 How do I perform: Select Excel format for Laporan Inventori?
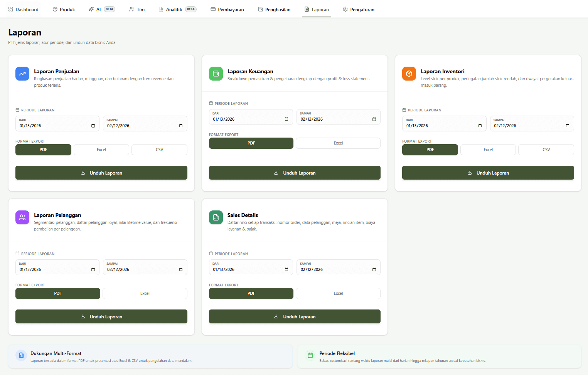[488, 150]
